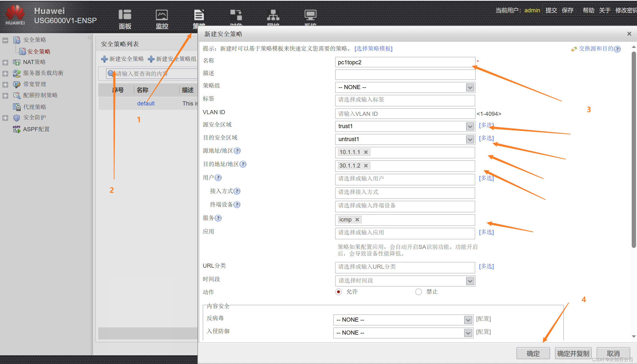Screen dimensions: 637x364
Task: Collapse the 安全策略 tree node
Action: [5, 40]
